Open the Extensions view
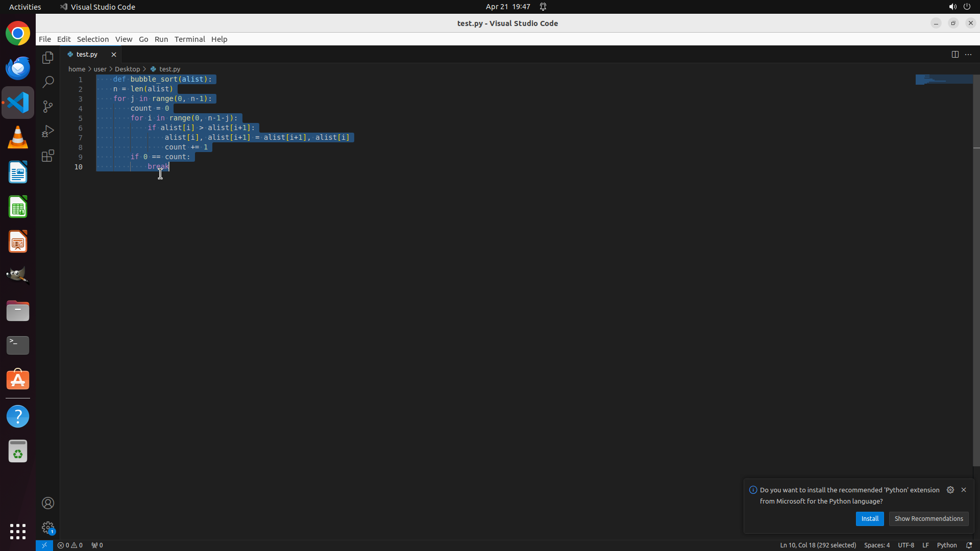This screenshot has width=980, height=551. pos(48,156)
